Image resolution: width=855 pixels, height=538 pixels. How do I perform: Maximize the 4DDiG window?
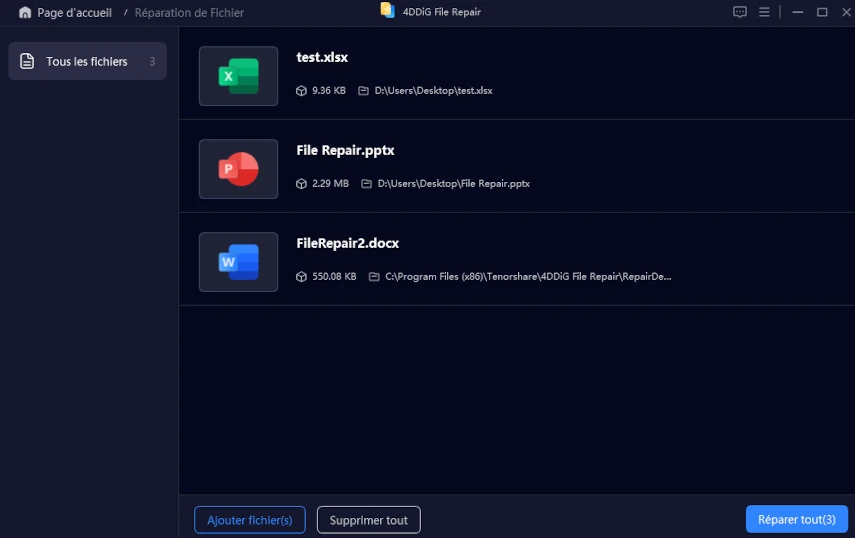[x=822, y=12]
